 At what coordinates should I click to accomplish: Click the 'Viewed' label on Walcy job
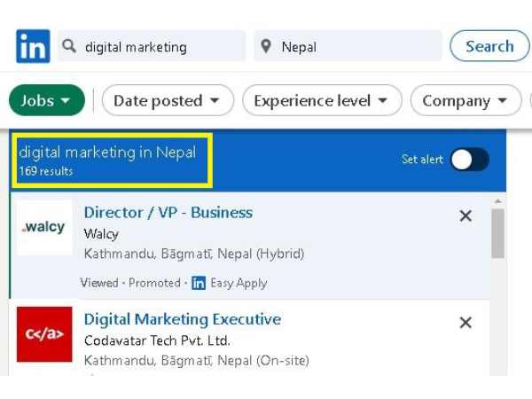tap(99, 283)
